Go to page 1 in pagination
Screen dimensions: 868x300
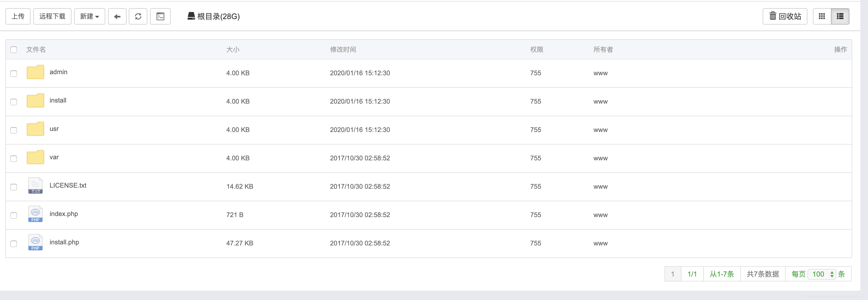(x=673, y=274)
